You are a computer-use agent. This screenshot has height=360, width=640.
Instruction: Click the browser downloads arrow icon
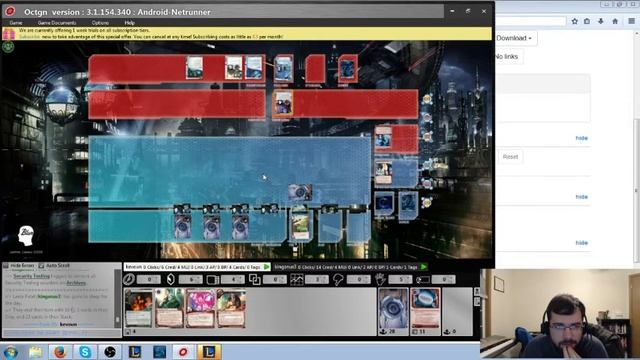601,21
